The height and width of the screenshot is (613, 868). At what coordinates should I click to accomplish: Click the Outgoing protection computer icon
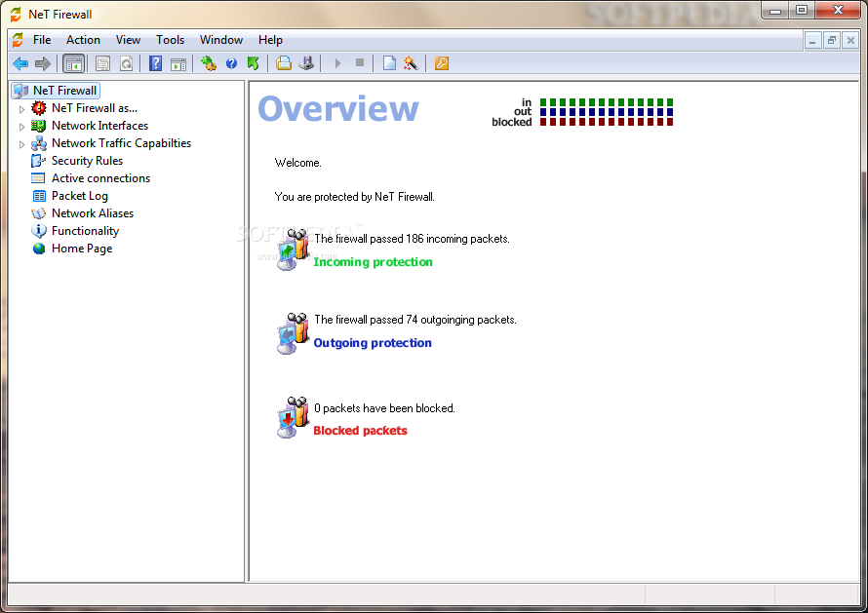tap(293, 333)
